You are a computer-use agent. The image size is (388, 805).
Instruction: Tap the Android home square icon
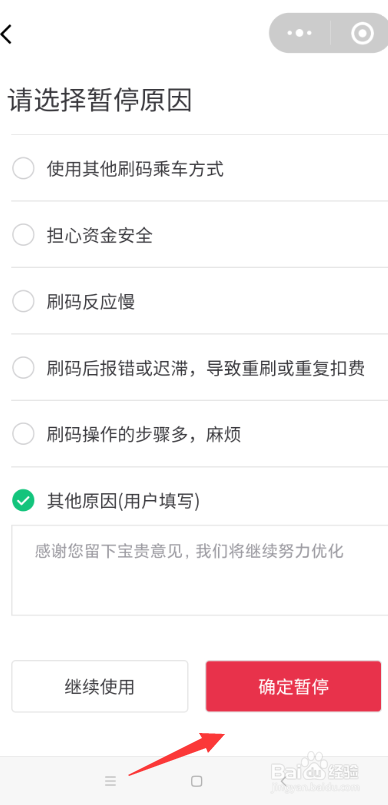tap(196, 781)
